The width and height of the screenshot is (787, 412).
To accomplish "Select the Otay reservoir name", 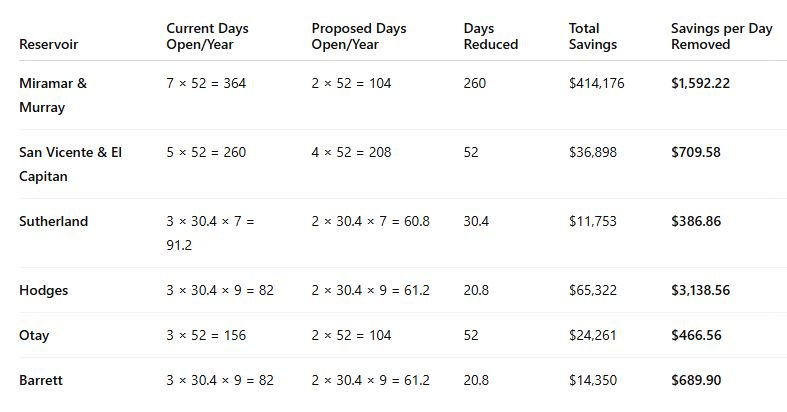I will [36, 335].
